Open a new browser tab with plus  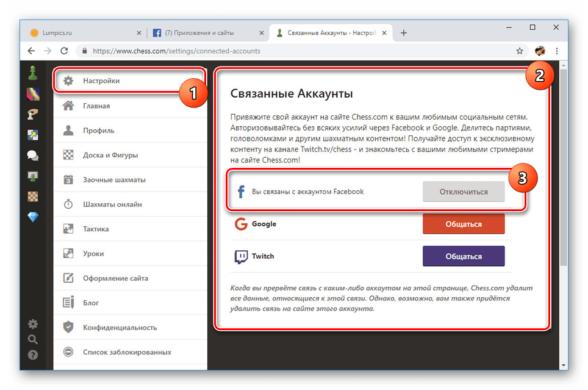click(x=404, y=33)
